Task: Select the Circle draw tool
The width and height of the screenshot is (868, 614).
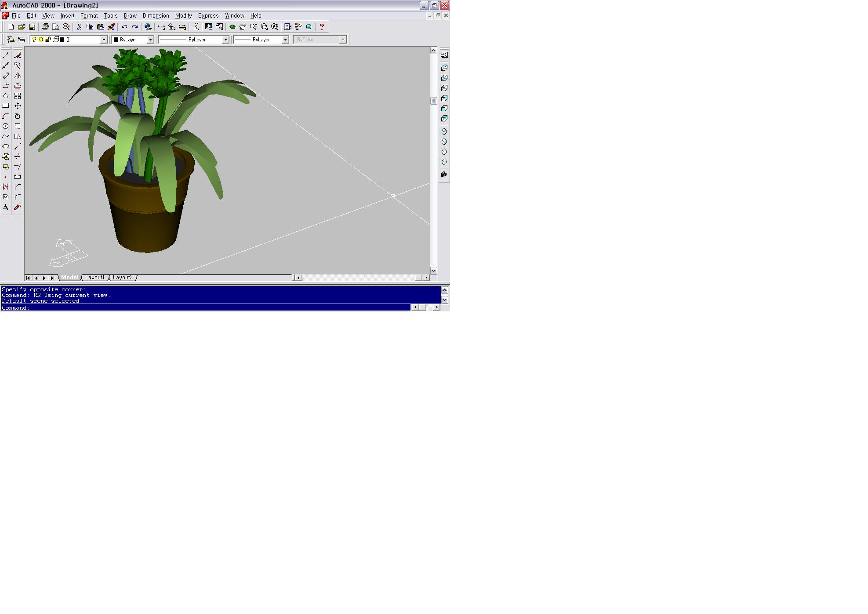Action: click(6, 126)
